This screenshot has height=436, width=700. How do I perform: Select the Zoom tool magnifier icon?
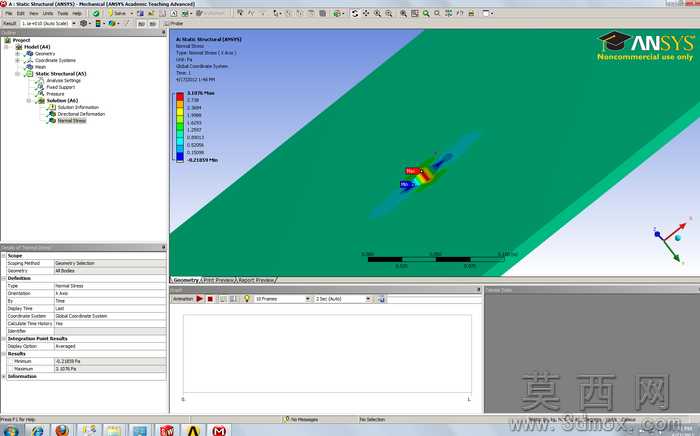click(x=377, y=13)
